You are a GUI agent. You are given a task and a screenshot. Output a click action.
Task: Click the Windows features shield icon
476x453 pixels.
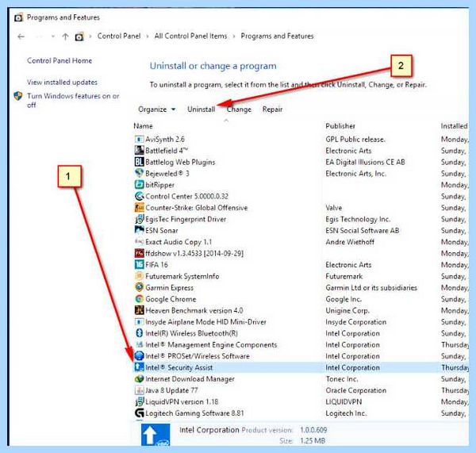pyautogui.click(x=18, y=96)
